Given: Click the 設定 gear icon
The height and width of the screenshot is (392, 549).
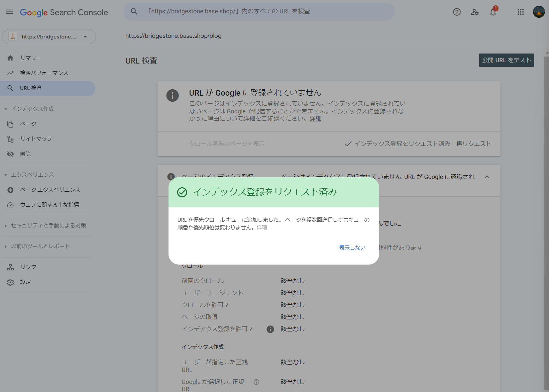Looking at the screenshot, I should pyautogui.click(x=10, y=282).
